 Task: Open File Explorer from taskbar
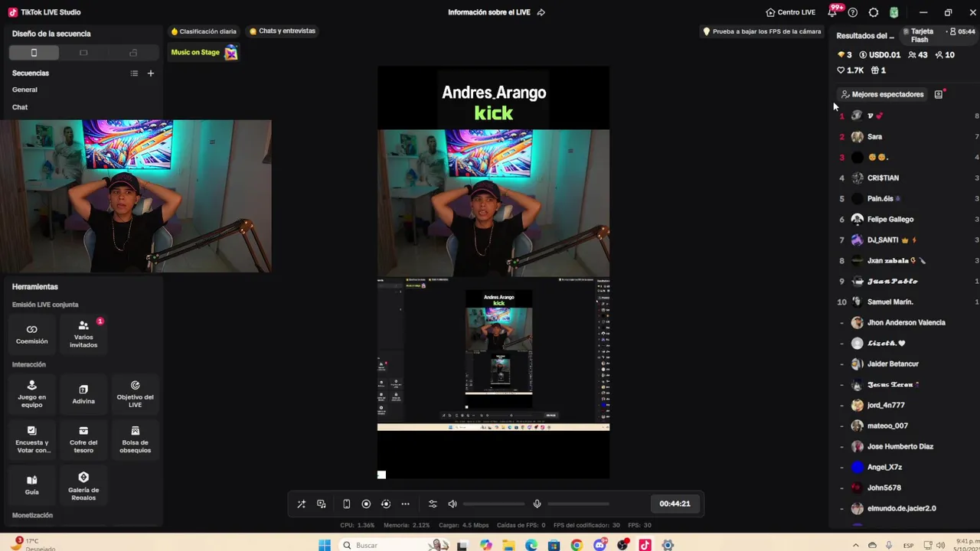tap(508, 545)
